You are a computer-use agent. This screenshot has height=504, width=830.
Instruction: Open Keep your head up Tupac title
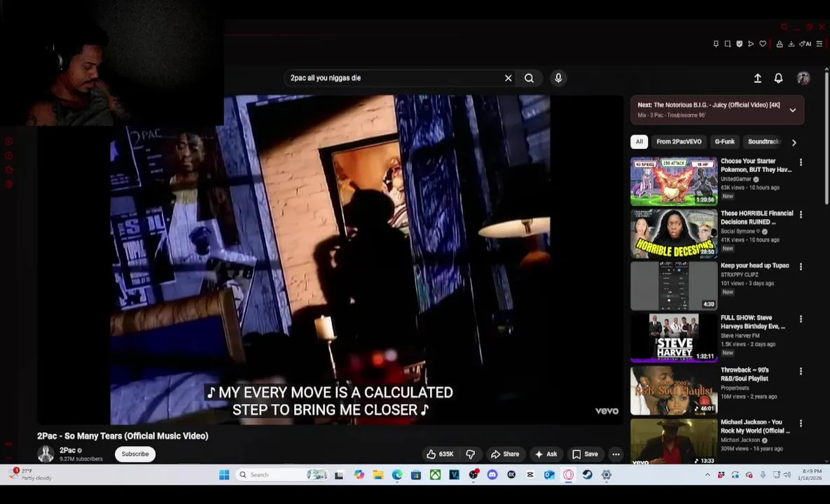pos(754,265)
